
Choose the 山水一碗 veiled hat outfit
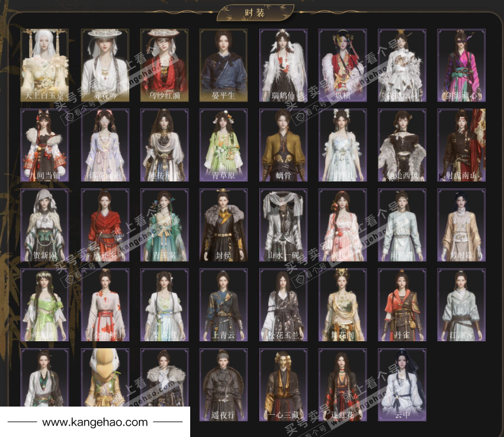pos(283,225)
